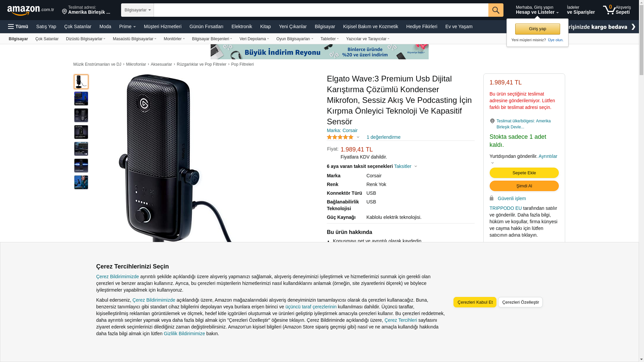Open the Elektronik menu item

[242, 26]
